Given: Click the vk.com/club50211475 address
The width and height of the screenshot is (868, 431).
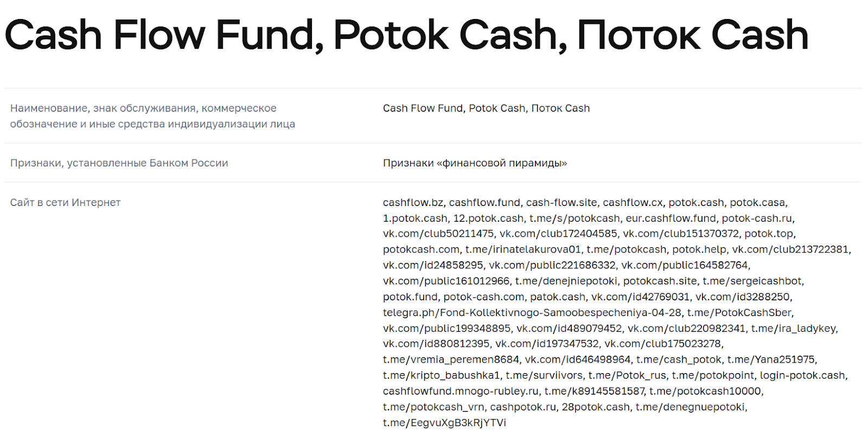Looking at the screenshot, I should coord(438,234).
